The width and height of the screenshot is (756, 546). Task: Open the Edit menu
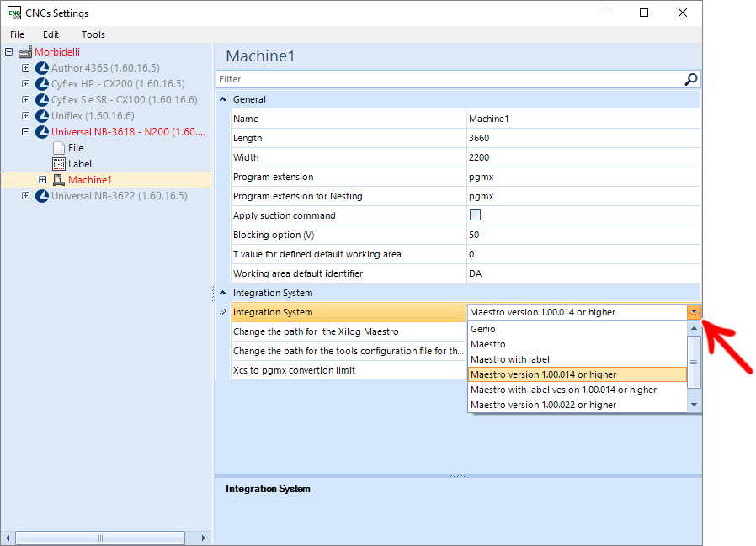coord(51,34)
